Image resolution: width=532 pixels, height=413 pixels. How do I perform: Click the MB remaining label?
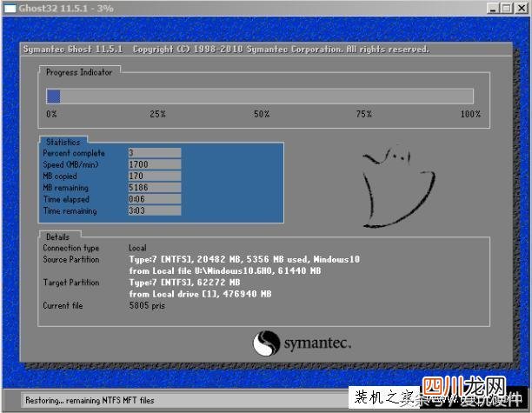coord(65,188)
